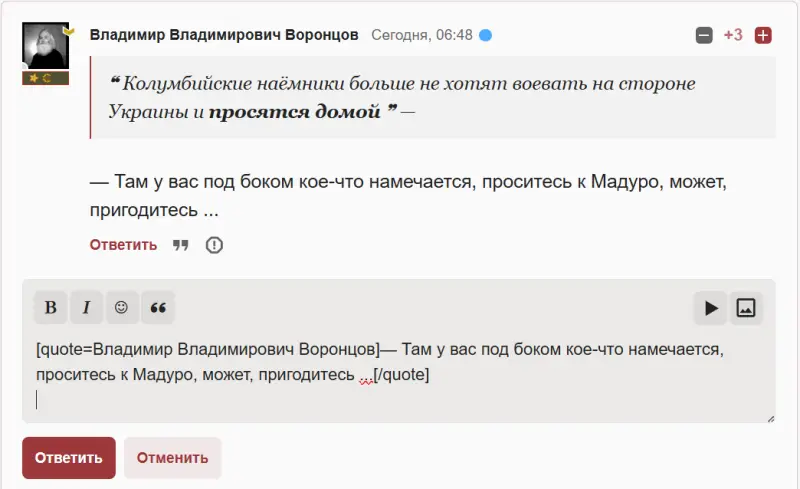
Task: Click the Bold formatting button
Action: pyautogui.click(x=50, y=308)
